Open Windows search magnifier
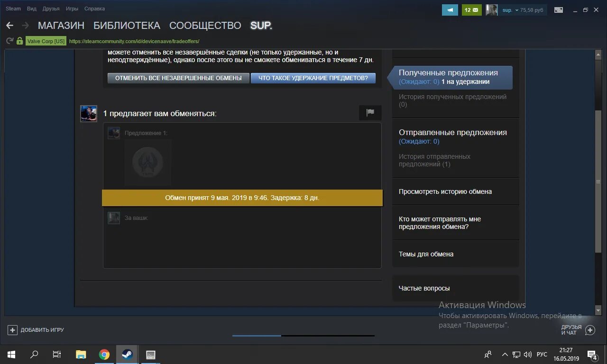 [x=34, y=354]
